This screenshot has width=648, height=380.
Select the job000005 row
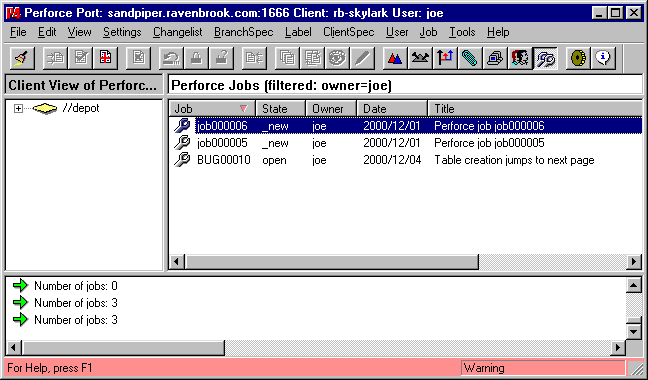point(406,142)
